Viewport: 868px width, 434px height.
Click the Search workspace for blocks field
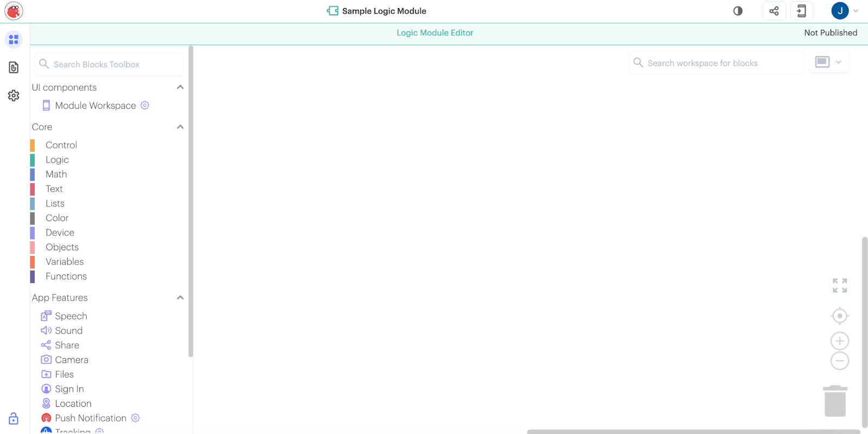(716, 63)
